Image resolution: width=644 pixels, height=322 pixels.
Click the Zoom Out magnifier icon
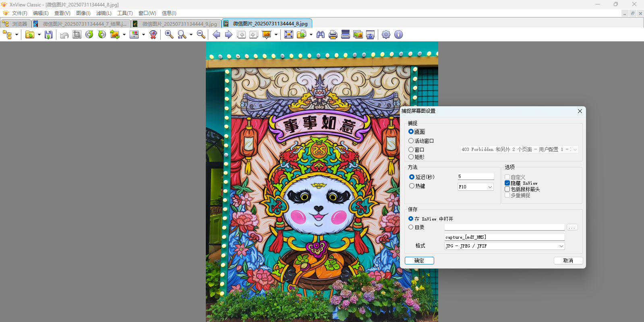pyautogui.click(x=201, y=35)
